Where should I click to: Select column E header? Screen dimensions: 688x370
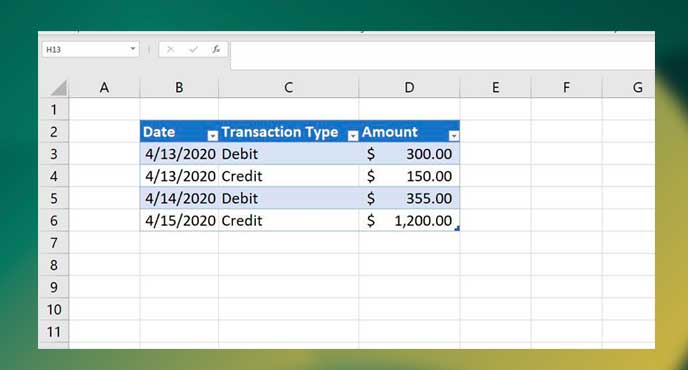tap(495, 88)
